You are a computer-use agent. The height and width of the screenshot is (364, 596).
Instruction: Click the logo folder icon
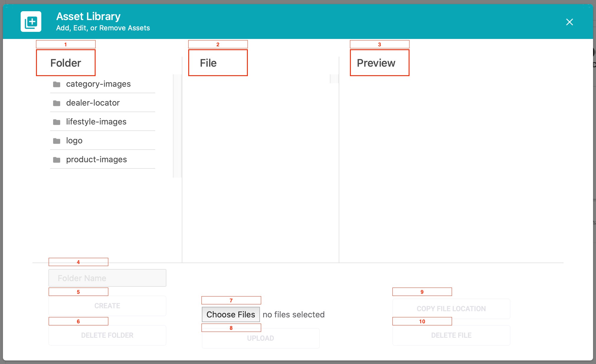coord(57,141)
